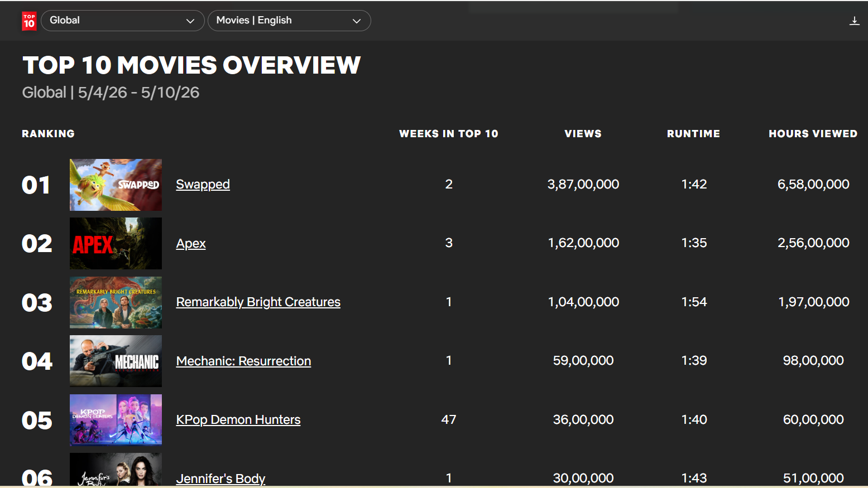The width and height of the screenshot is (868, 488).
Task: Click Swapped's runtime 1:42
Action: click(694, 185)
